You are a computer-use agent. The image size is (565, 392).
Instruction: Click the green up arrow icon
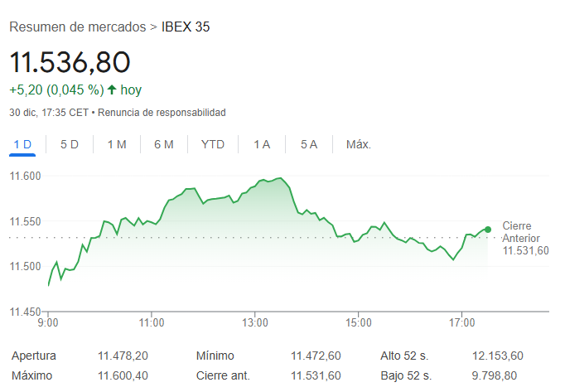pyautogui.click(x=112, y=90)
